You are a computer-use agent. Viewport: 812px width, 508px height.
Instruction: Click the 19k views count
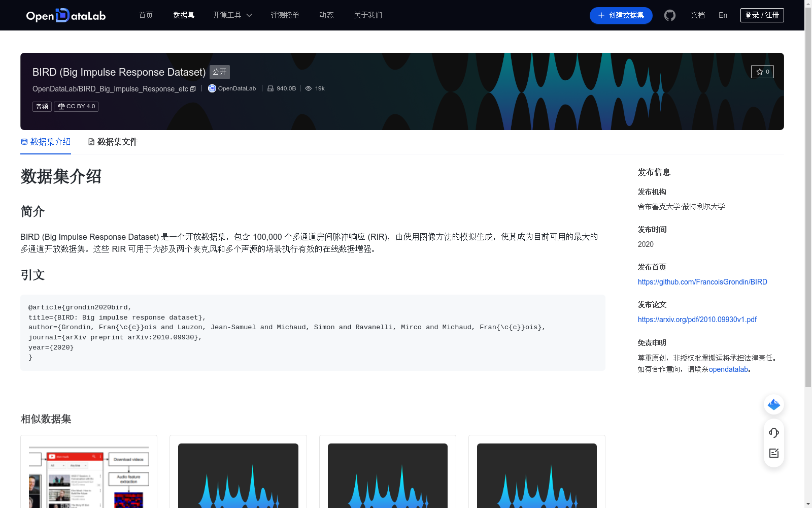pos(320,88)
